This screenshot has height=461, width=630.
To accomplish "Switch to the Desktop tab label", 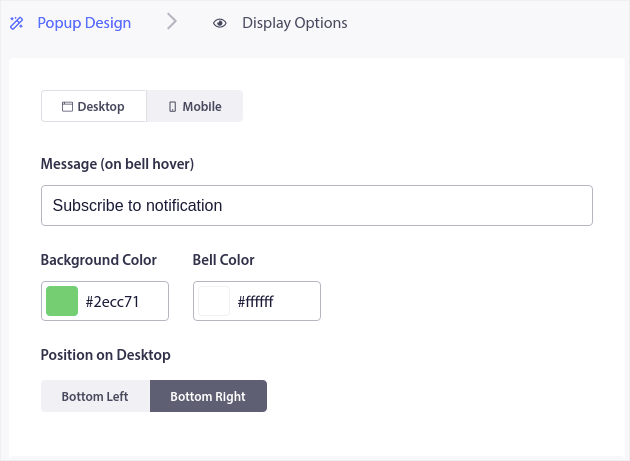I will [x=101, y=107].
